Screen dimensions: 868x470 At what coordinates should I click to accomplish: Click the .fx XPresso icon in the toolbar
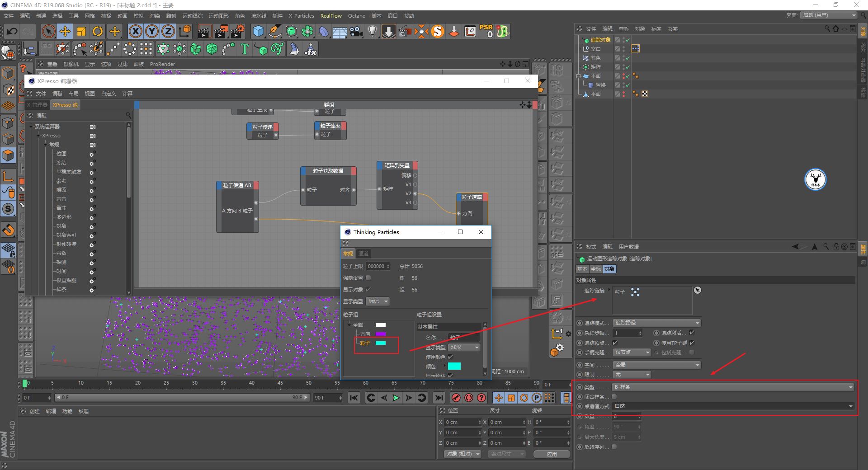click(x=310, y=49)
